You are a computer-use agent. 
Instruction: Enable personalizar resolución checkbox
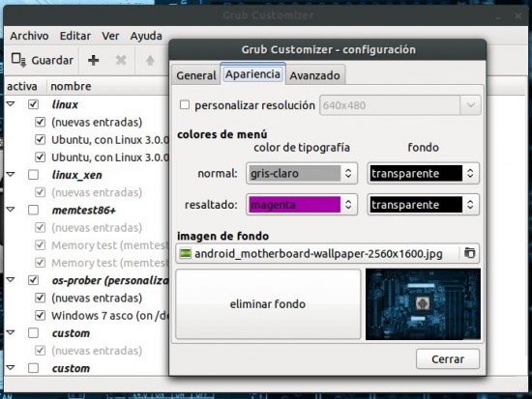tap(185, 104)
